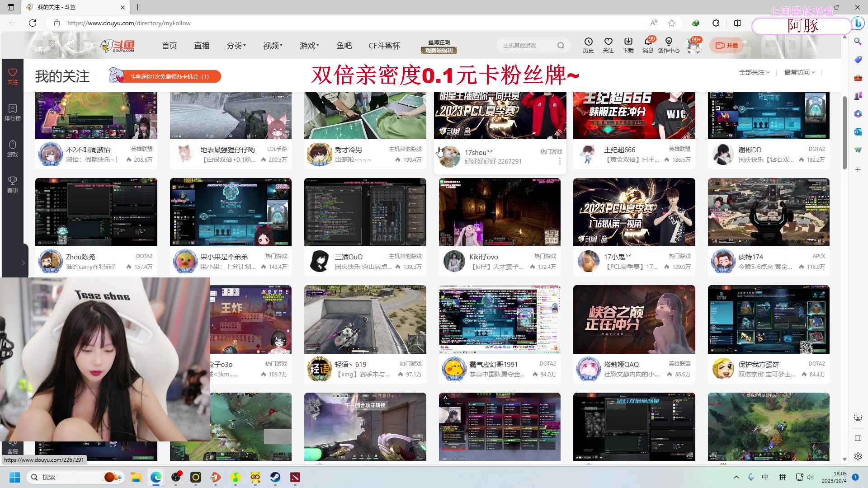
Task: Open the Douyu logo home link
Action: (x=118, y=45)
